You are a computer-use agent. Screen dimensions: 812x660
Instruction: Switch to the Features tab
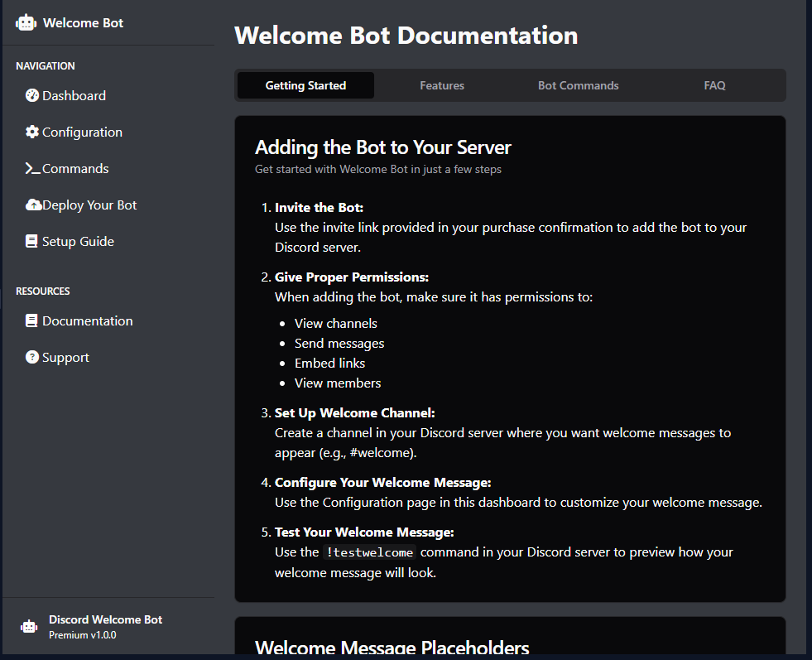click(442, 85)
